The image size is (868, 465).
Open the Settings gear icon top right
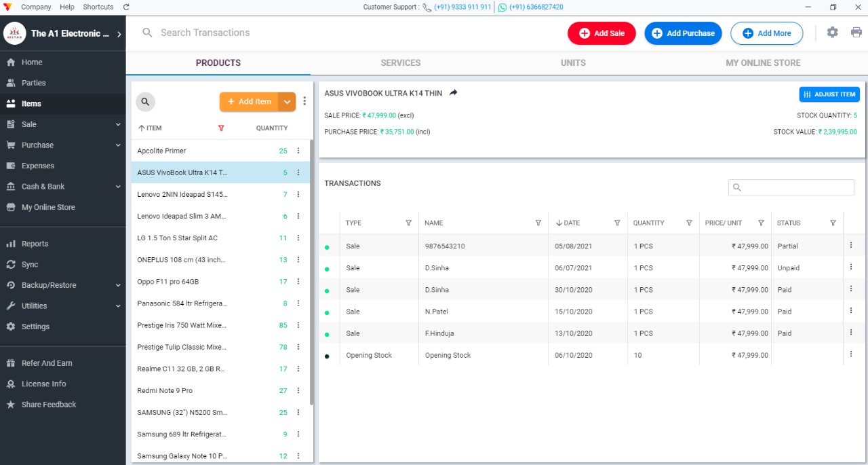[832, 32]
